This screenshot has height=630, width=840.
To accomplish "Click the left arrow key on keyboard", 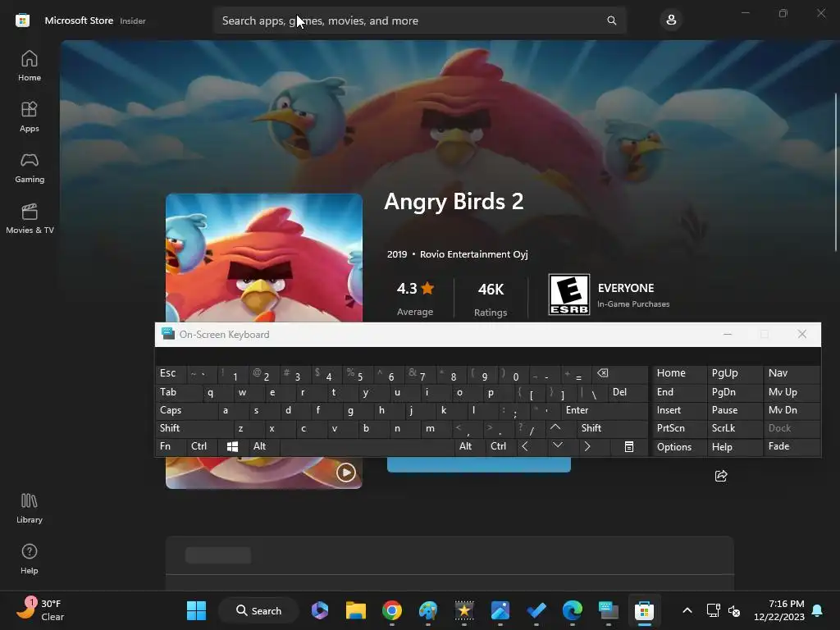I will pyautogui.click(x=532, y=446).
